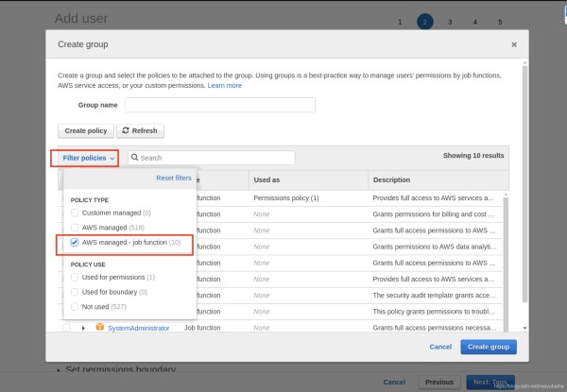Image resolution: width=567 pixels, height=392 pixels.
Task: Click the security audit template description
Action: point(434,295)
